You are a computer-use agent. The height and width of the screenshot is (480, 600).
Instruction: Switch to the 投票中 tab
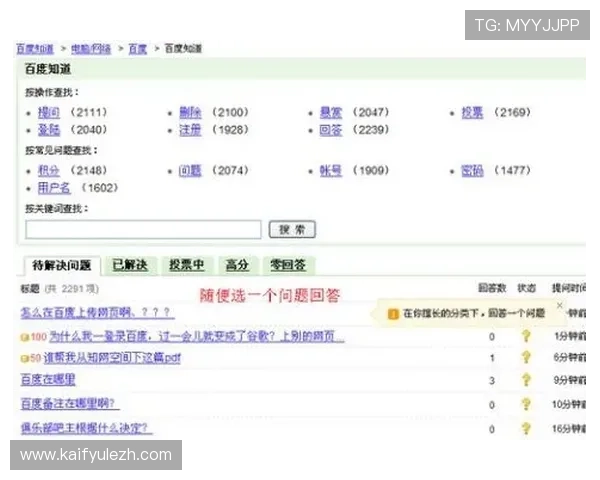(186, 265)
